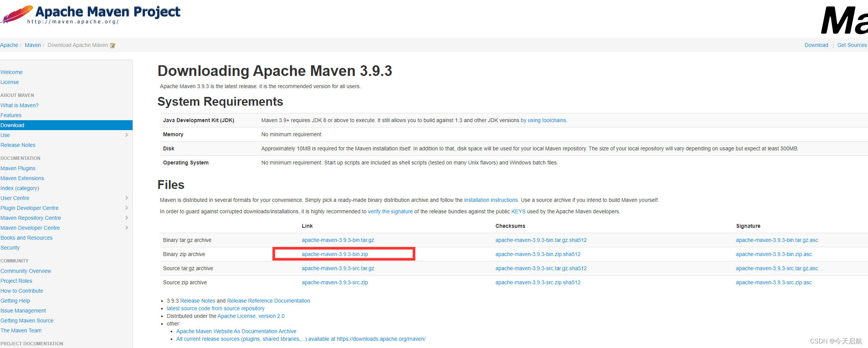
Task: Open the Get Sources link
Action: [852, 45]
